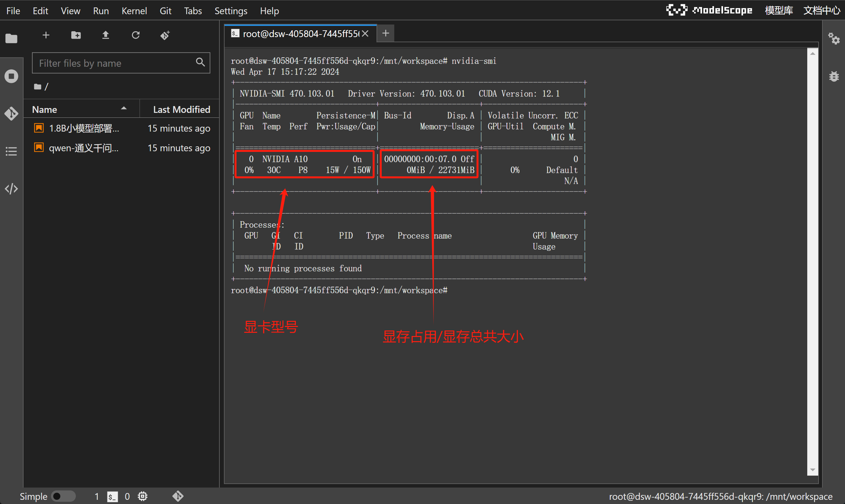
Task: Sort by Last Modified column
Action: click(181, 109)
